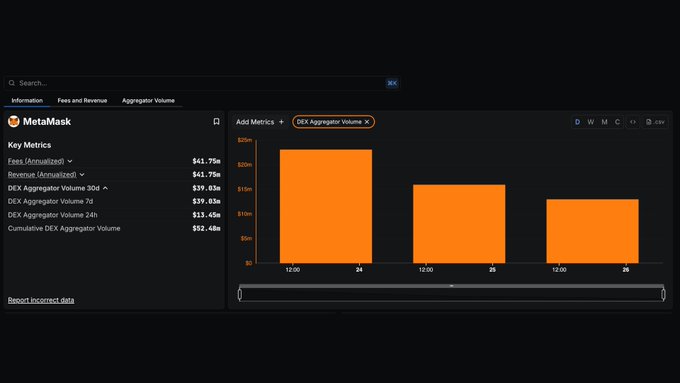Click the bar above date 26

[592, 231]
